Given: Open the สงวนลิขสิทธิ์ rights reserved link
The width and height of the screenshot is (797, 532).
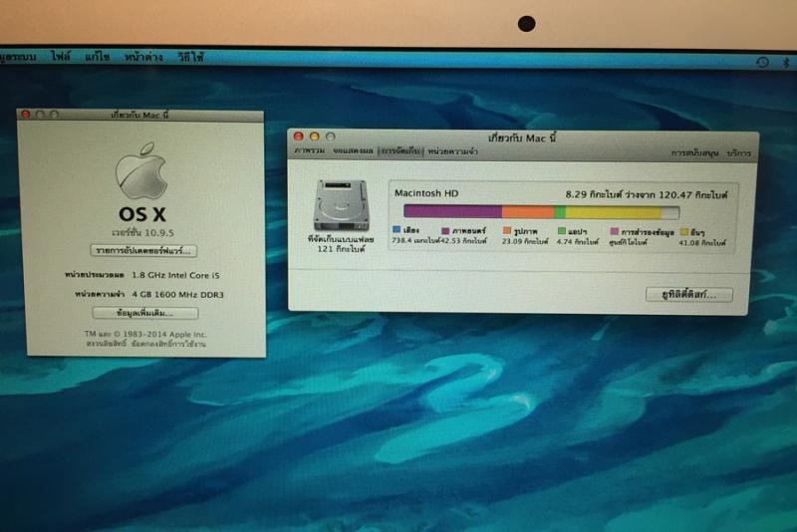Looking at the screenshot, I should [x=107, y=344].
